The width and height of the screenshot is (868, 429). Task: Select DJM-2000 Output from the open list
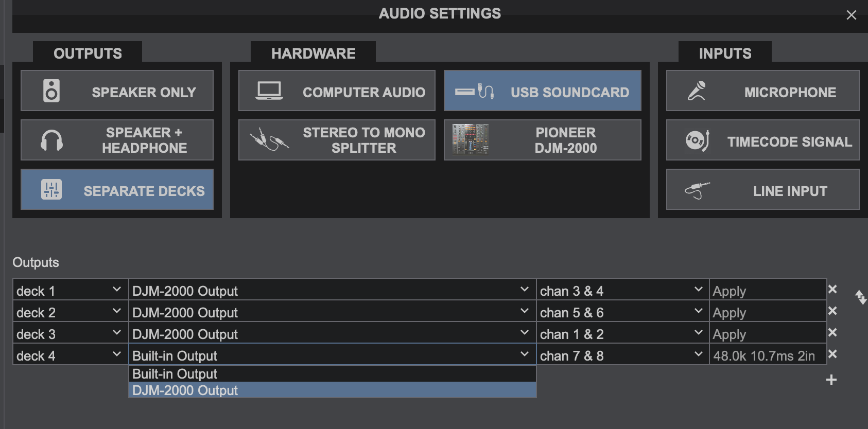333,390
